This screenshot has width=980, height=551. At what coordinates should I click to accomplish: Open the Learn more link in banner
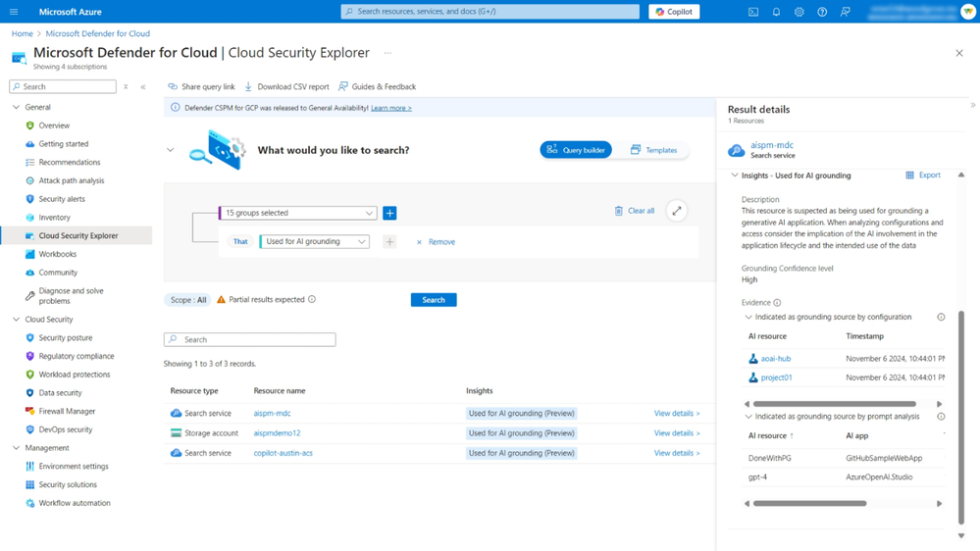click(390, 108)
